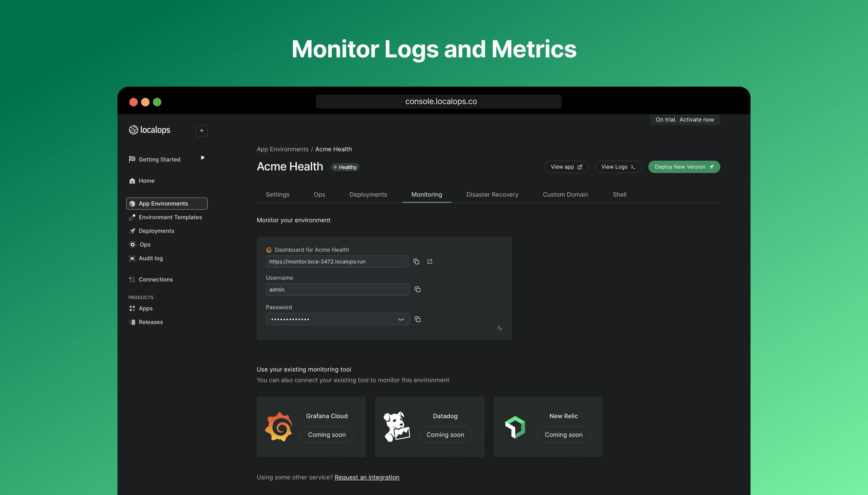Screen dimensions: 868x495
Task: Click the Connections icon
Action: point(132,280)
